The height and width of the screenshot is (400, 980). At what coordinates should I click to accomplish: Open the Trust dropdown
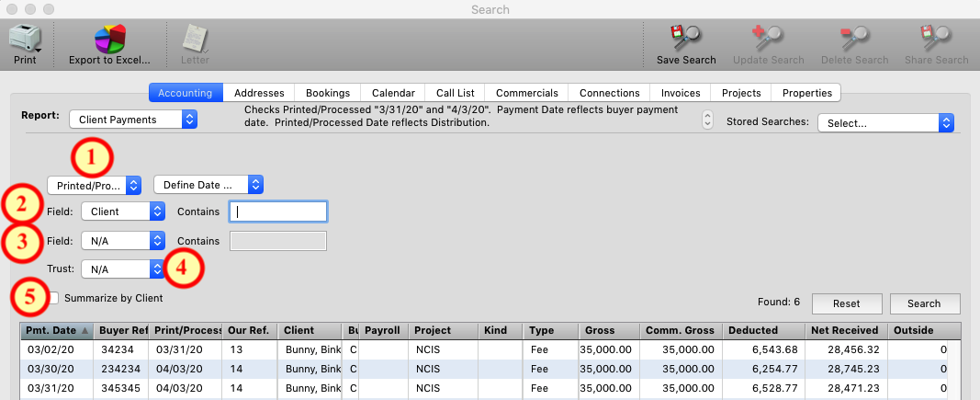pos(123,269)
